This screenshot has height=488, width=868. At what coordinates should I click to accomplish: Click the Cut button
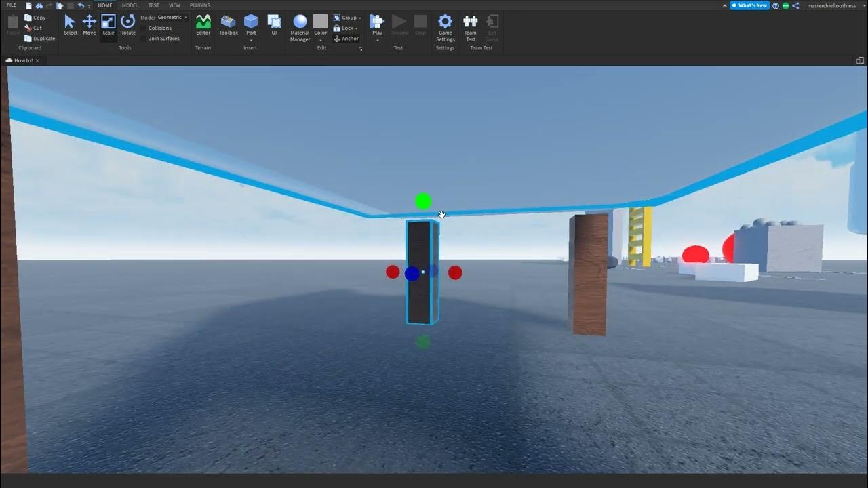click(x=33, y=28)
